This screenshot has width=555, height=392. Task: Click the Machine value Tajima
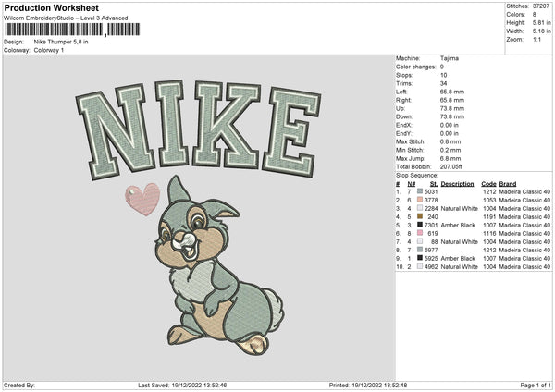450,59
